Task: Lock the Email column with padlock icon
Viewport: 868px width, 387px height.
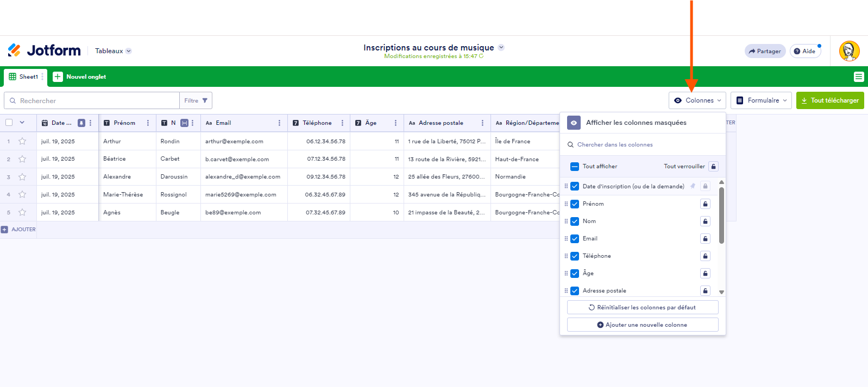Action: [x=705, y=239]
